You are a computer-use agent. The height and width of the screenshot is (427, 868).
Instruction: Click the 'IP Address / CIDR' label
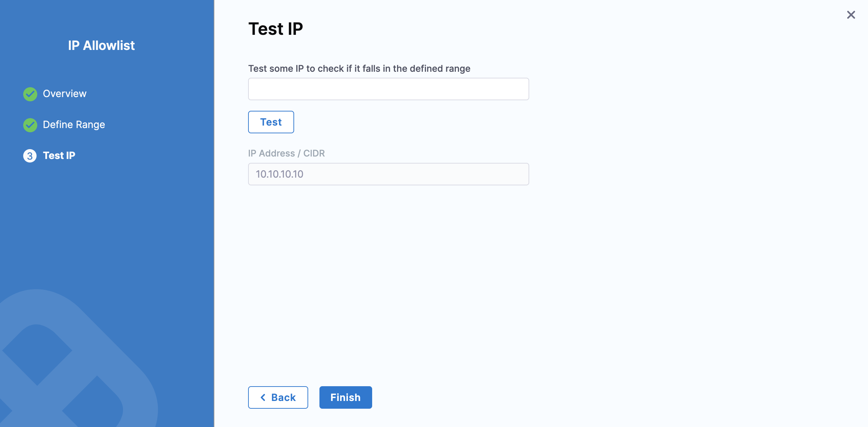(x=286, y=153)
